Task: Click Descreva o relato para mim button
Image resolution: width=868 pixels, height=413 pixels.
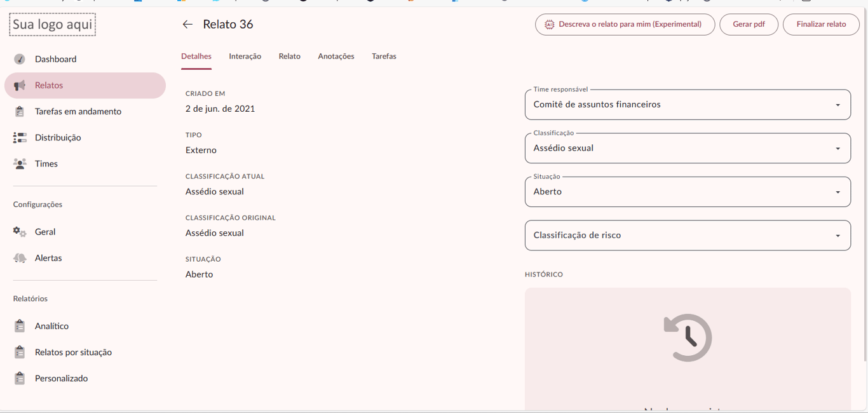Action: tap(625, 24)
